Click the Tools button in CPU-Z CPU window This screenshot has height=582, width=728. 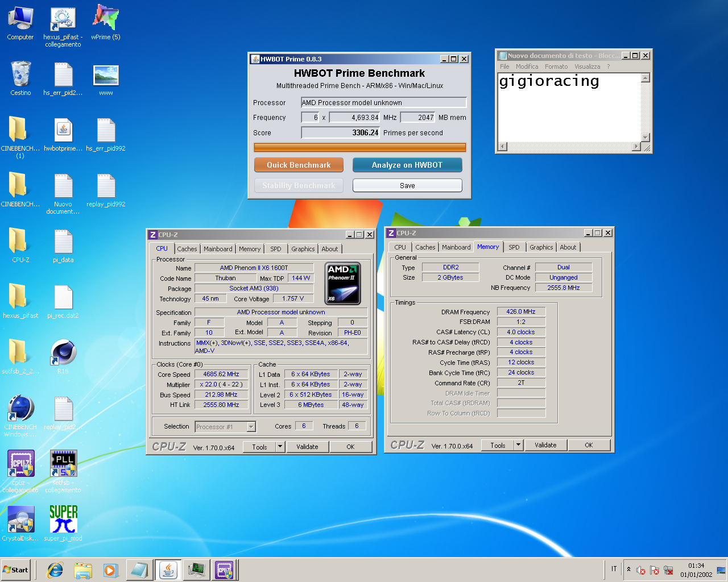259,447
